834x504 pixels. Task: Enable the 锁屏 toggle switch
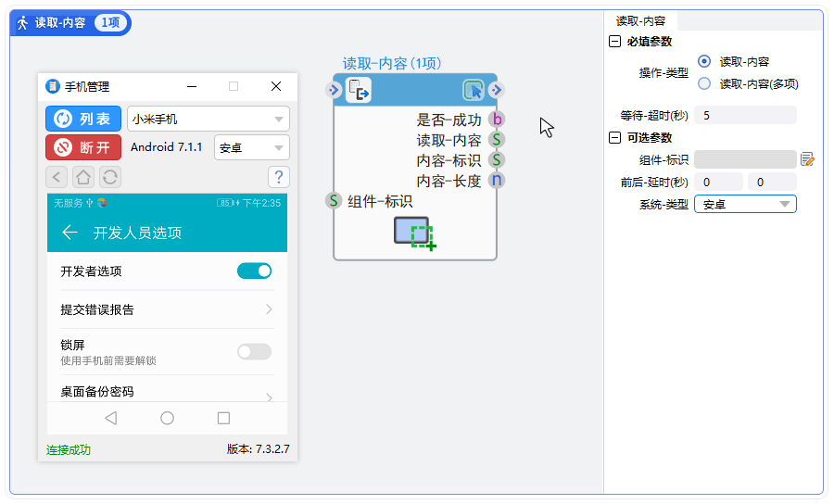click(x=254, y=351)
